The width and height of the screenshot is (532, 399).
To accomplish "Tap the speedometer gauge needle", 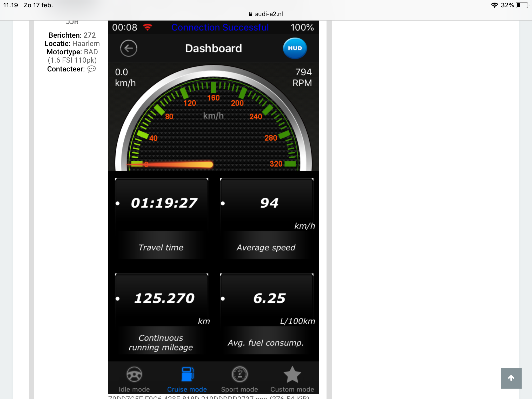I will [x=170, y=164].
